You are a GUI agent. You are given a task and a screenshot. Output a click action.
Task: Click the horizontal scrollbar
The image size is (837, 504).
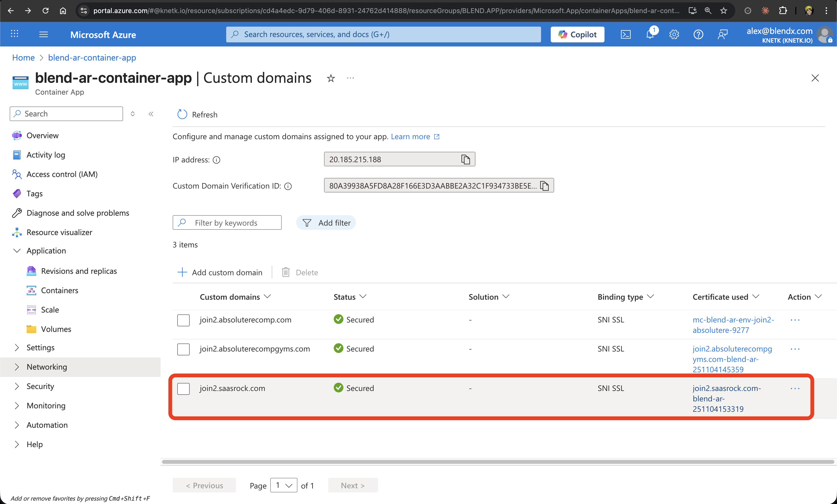pyautogui.click(x=498, y=462)
